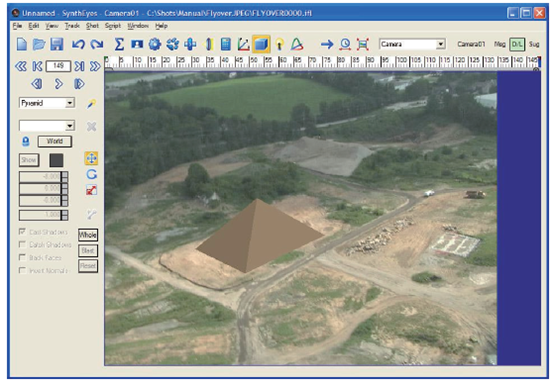Open the View menu

click(x=52, y=26)
